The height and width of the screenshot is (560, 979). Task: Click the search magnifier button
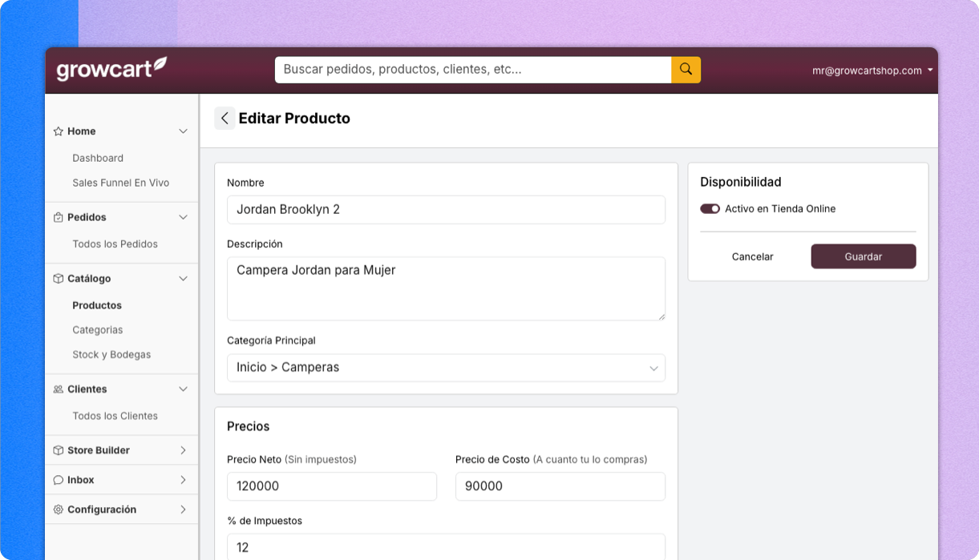pos(686,70)
